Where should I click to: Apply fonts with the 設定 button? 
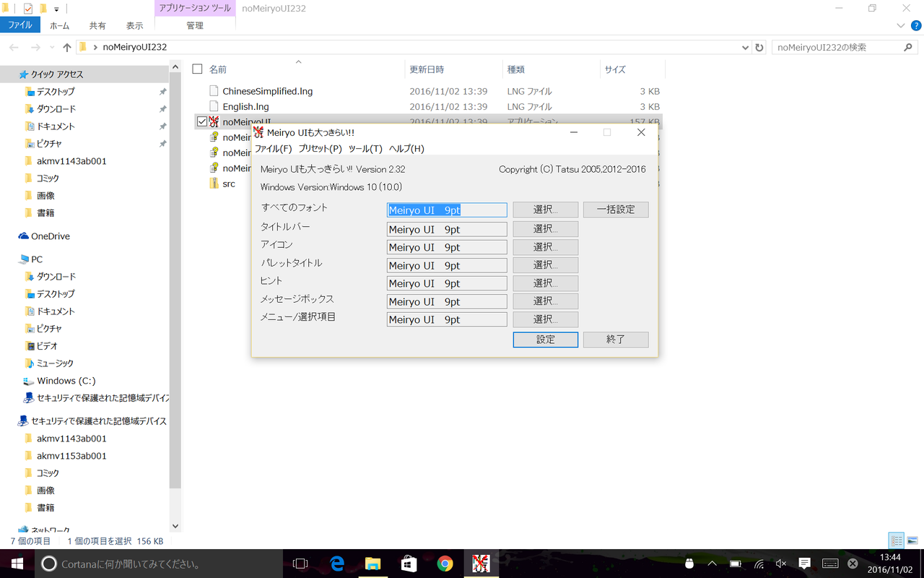tap(546, 340)
